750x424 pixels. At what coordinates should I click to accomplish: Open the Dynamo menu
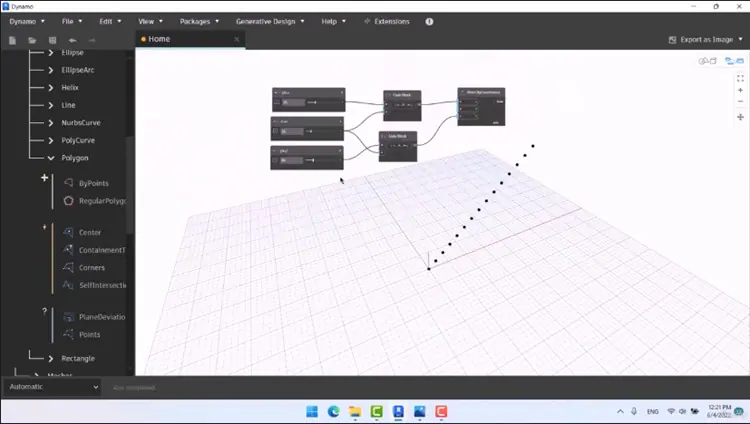click(x=27, y=22)
